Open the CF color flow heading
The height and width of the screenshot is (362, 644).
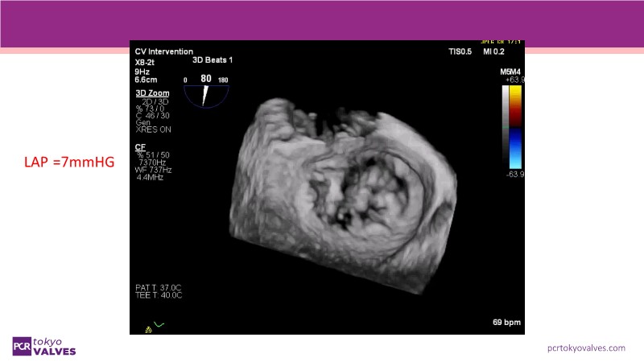click(x=139, y=146)
